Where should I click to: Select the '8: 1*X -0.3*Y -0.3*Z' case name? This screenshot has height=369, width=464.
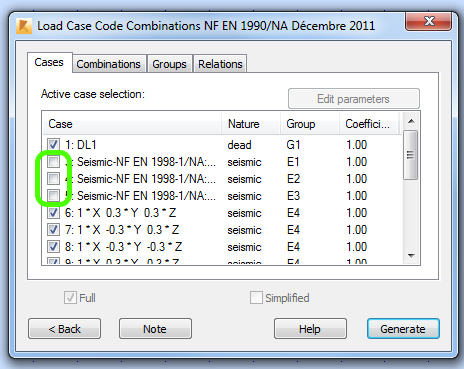click(124, 247)
